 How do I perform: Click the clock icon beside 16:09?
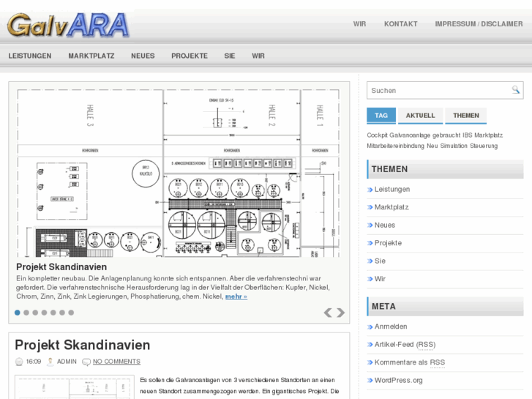pyautogui.click(x=19, y=362)
